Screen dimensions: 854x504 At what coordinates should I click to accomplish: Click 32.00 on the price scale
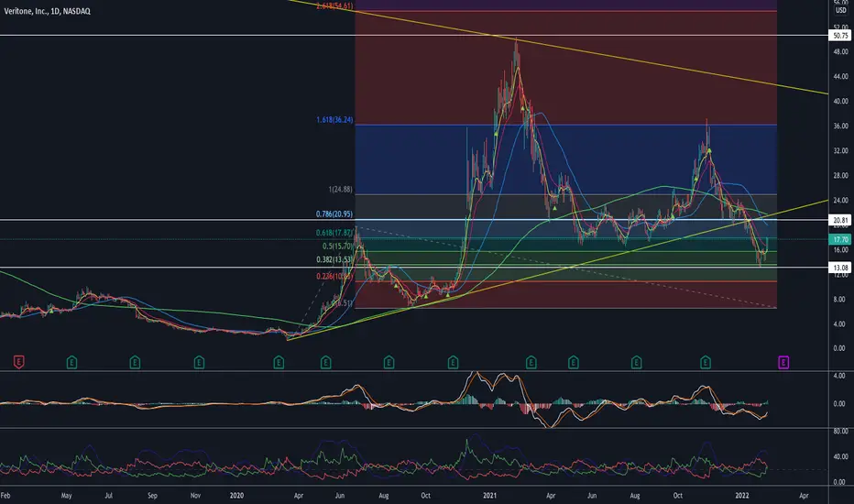click(840, 151)
